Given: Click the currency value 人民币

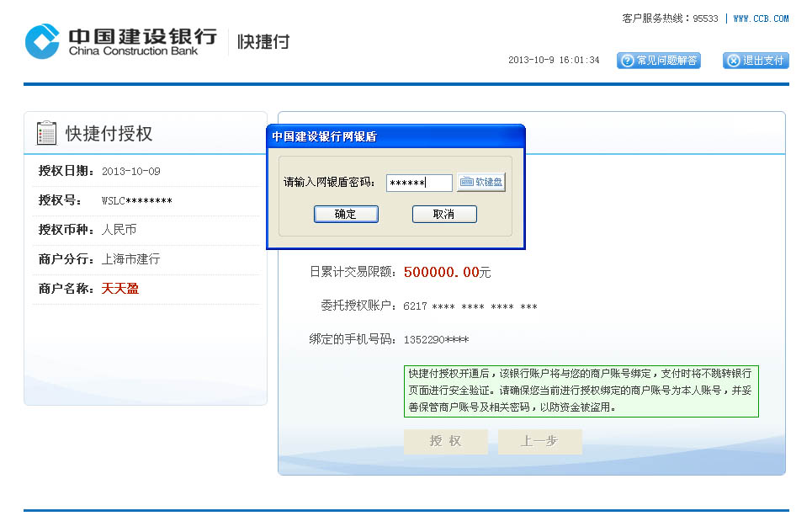Looking at the screenshot, I should click(x=119, y=230).
